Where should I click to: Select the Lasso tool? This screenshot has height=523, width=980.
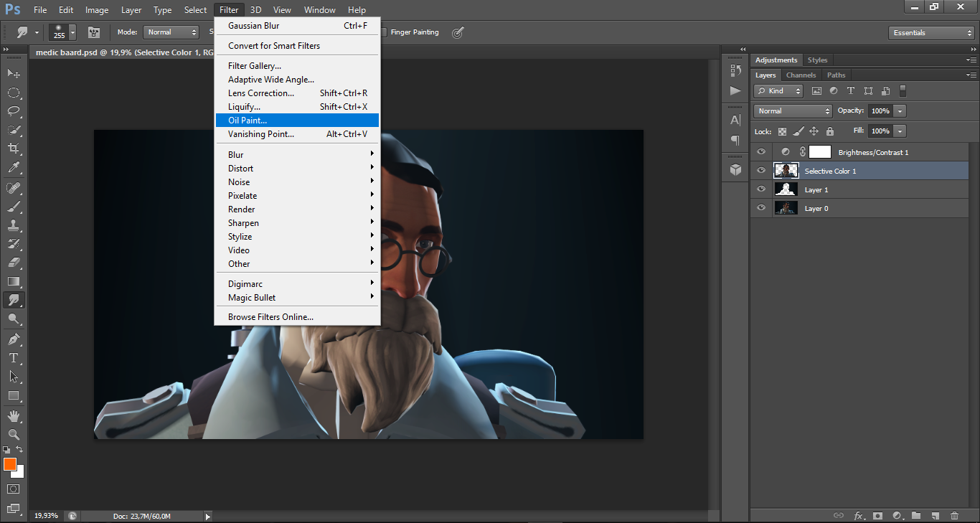(x=14, y=111)
